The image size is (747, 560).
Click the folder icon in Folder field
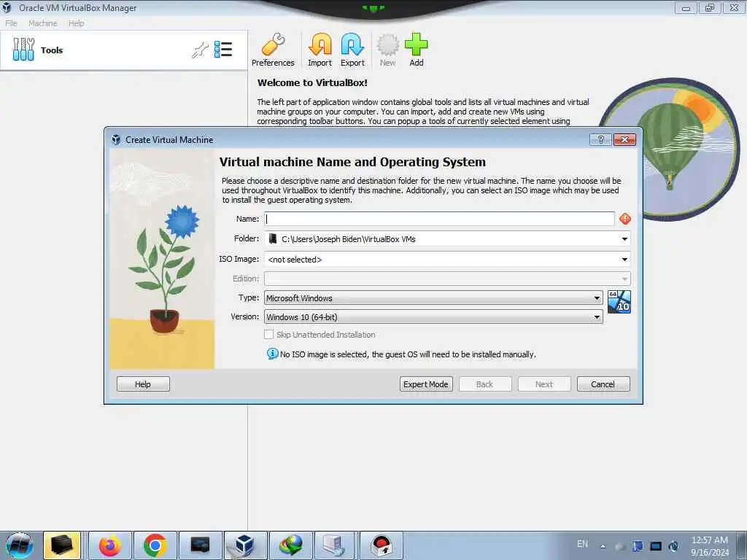tap(273, 238)
